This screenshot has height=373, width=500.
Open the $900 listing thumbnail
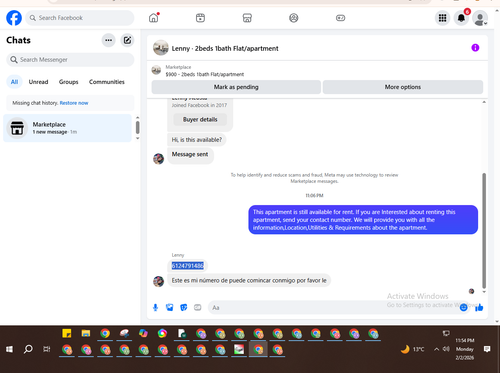click(x=156, y=70)
